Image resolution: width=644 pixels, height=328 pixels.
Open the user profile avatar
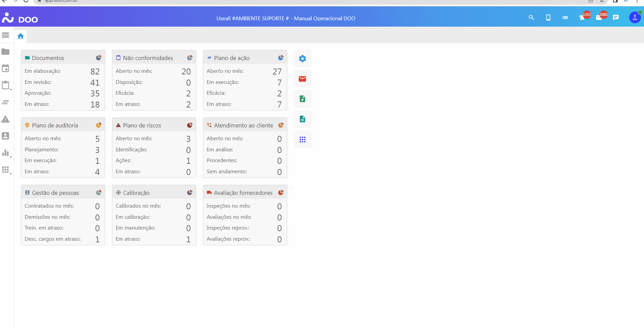click(635, 18)
